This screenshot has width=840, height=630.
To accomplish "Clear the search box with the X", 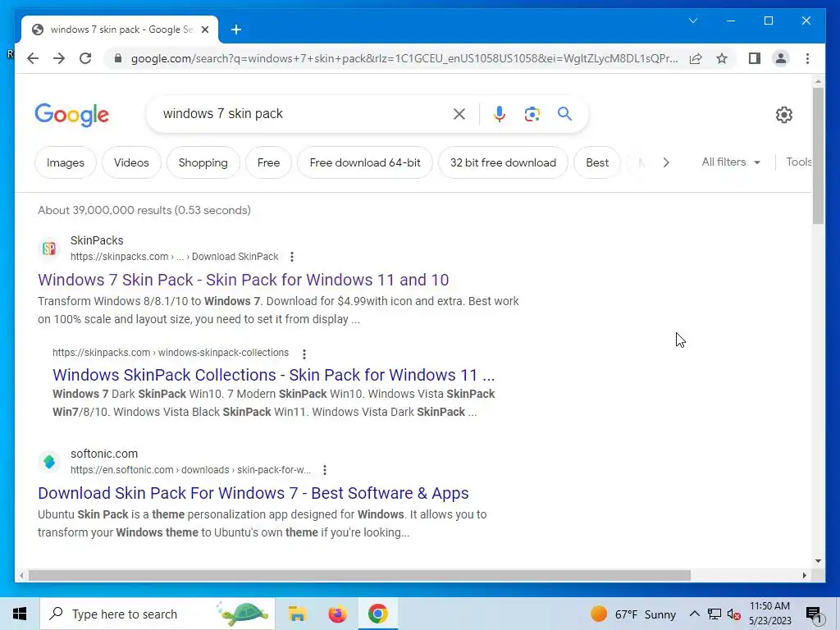I will [459, 113].
